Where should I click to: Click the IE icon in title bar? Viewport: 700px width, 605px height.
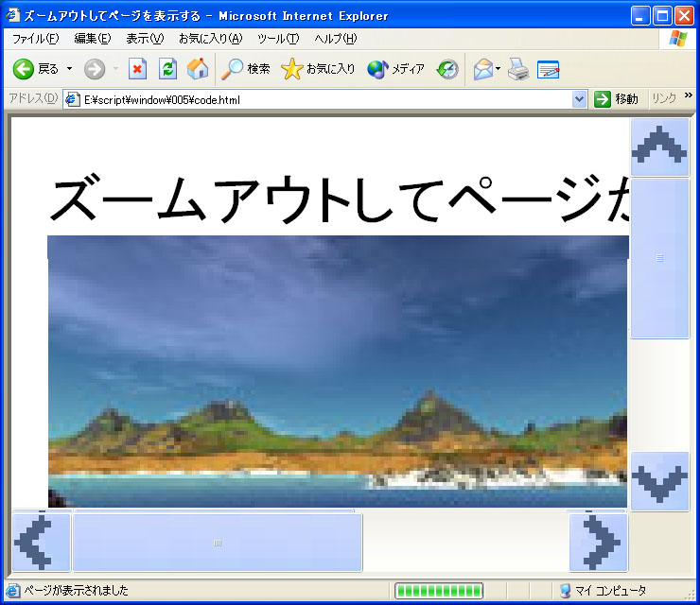12,15
